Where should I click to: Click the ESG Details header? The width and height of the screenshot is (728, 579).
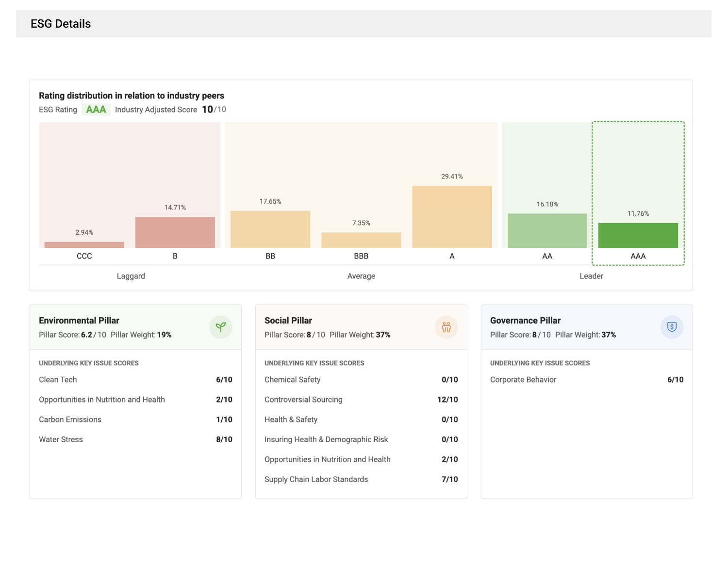[x=61, y=24]
